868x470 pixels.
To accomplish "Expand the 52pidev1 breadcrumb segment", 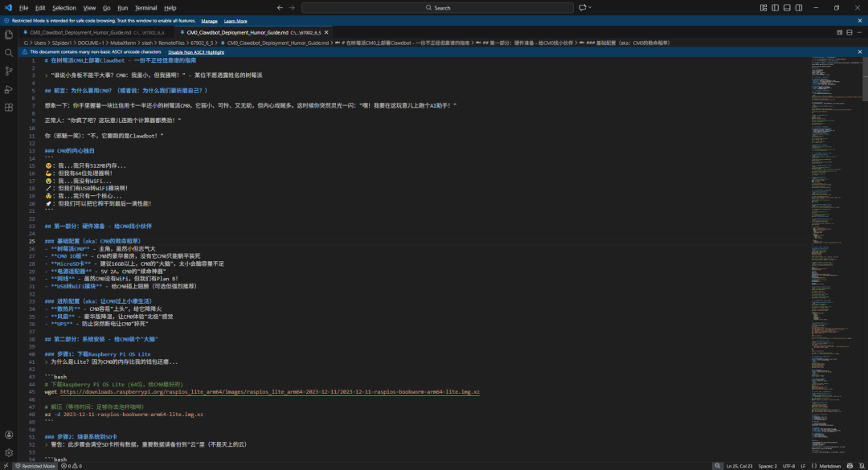I will pos(63,43).
